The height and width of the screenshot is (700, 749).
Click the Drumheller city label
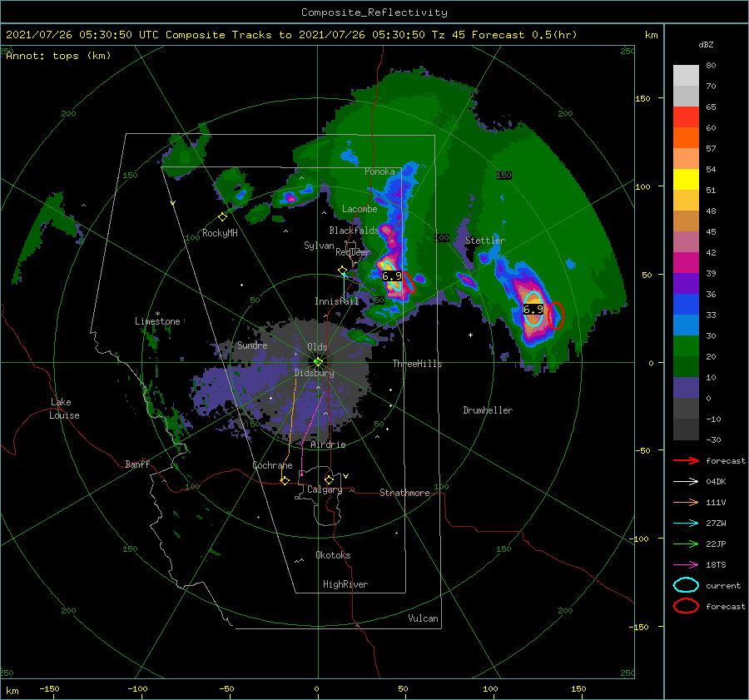[x=488, y=410]
